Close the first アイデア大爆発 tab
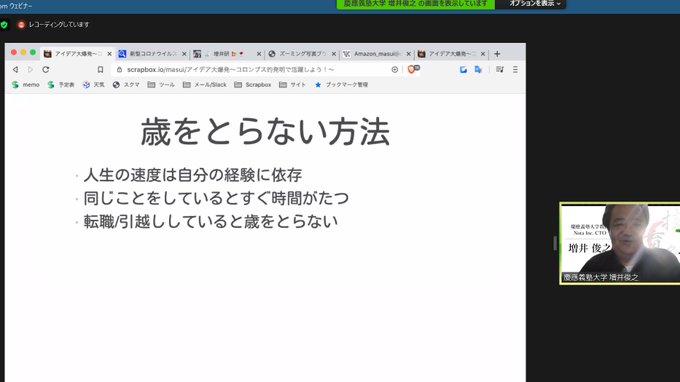Image resolution: width=680 pixels, height=382 pixels. 109,54
